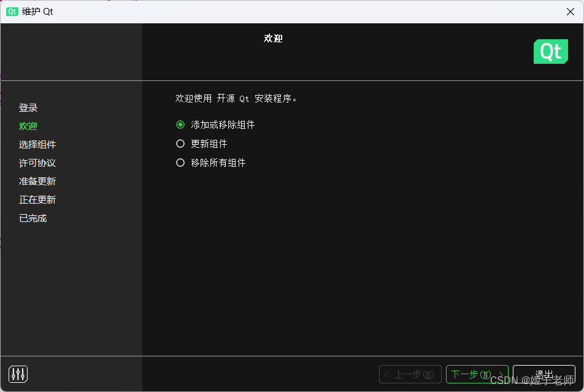Select the 移除所有组件 radio button

point(180,163)
